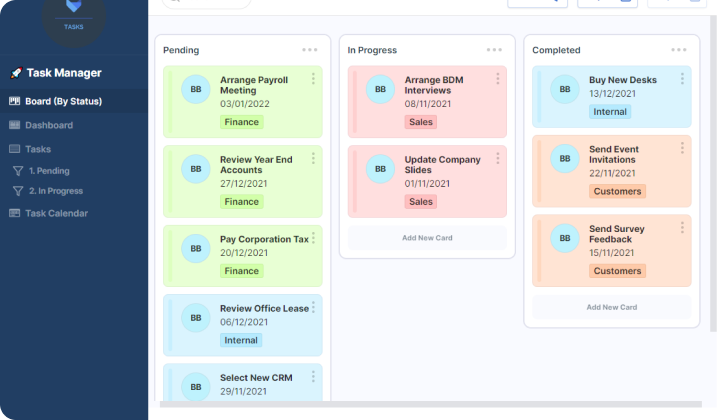Click the Dashboard icon in sidebar

[15, 125]
